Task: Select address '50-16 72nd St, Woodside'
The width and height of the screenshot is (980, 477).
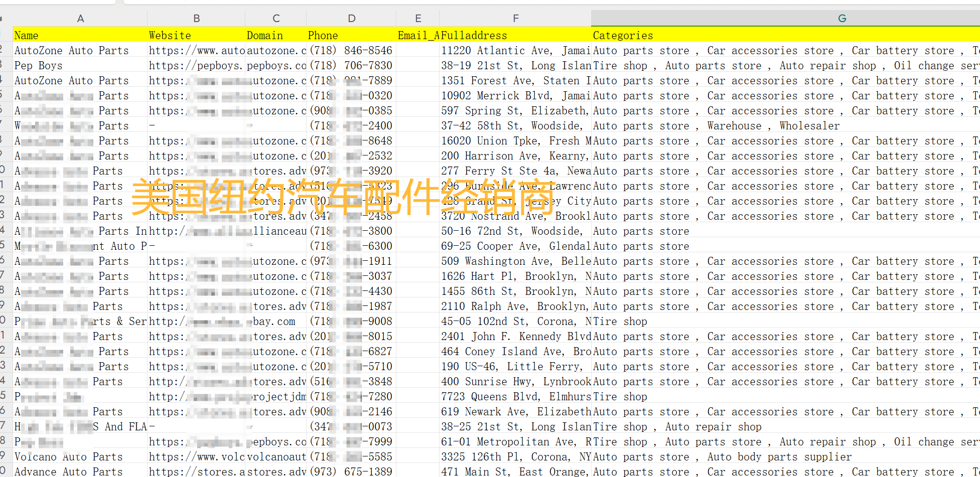Action: point(515,231)
